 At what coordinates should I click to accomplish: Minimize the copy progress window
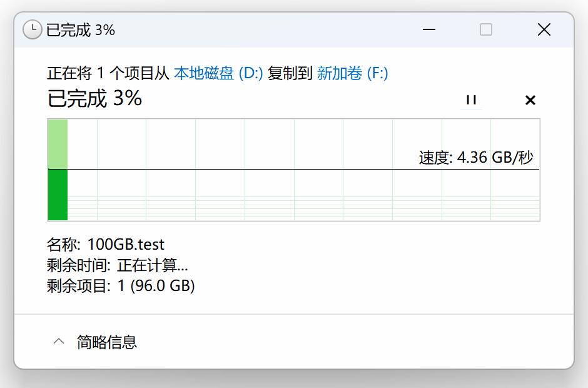428,29
